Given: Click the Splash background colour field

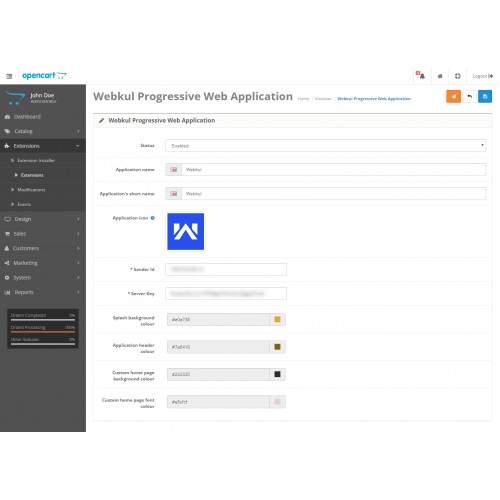Looking at the screenshot, I should click(x=218, y=319).
